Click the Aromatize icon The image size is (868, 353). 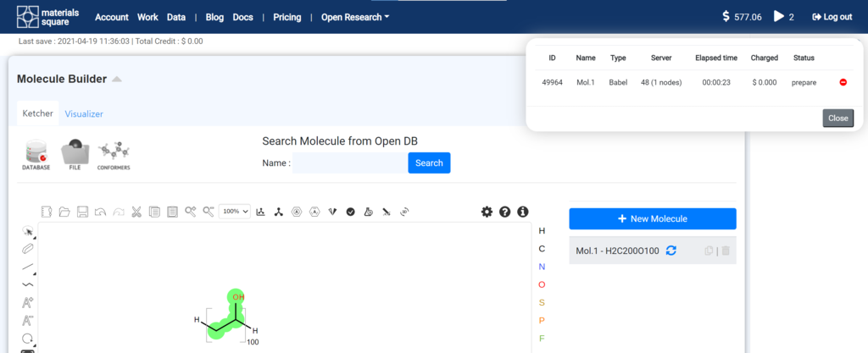pyautogui.click(x=297, y=212)
